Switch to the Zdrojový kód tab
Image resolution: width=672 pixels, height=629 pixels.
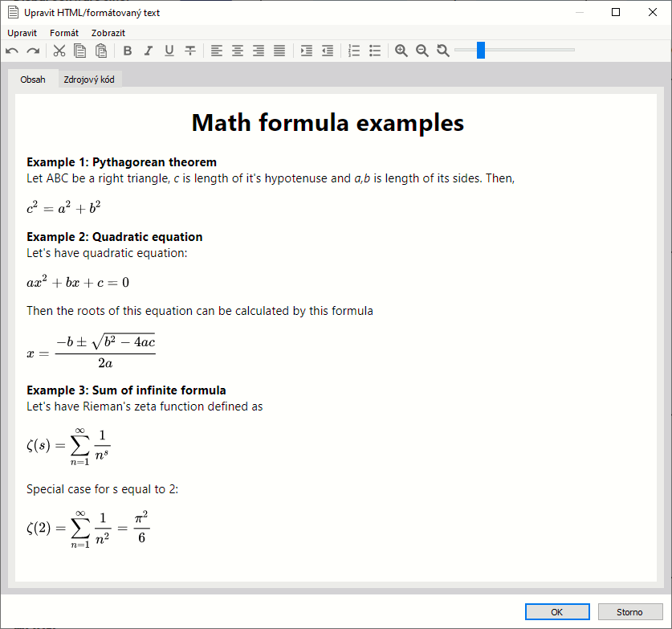click(89, 80)
